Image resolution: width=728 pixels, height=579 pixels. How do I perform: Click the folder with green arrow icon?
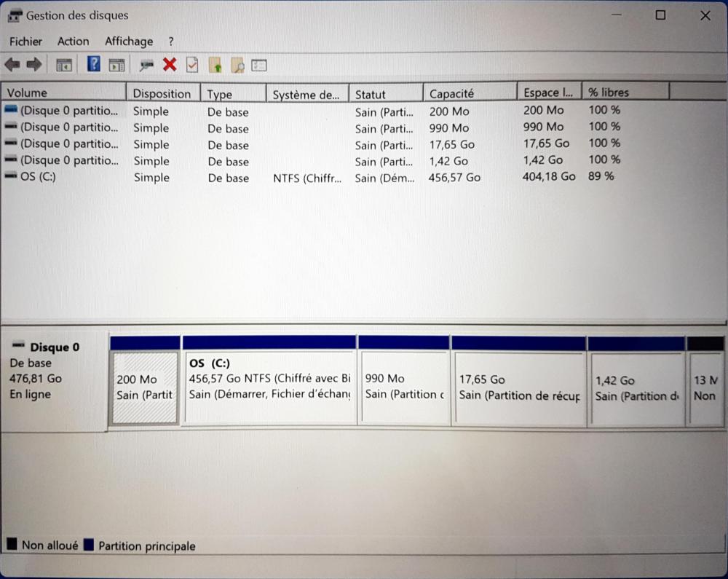pos(215,66)
